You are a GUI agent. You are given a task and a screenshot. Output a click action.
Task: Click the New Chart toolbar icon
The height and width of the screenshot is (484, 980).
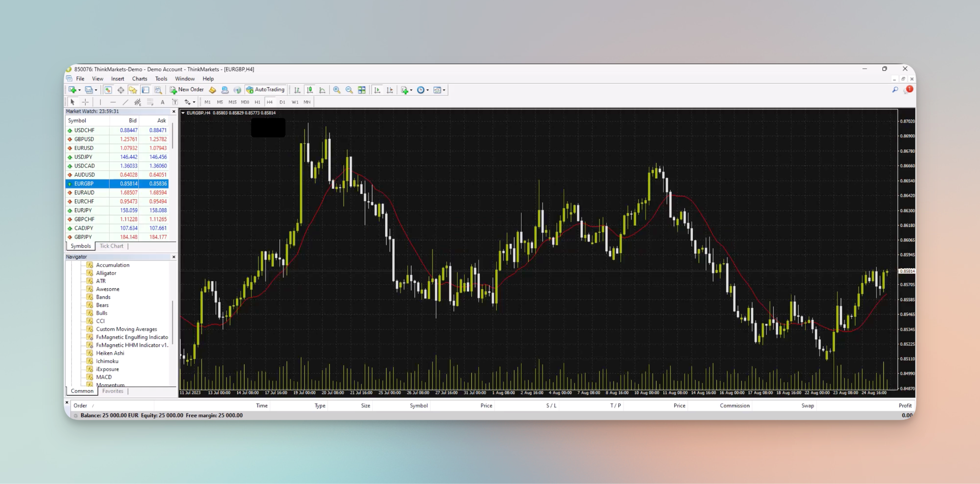tap(73, 90)
